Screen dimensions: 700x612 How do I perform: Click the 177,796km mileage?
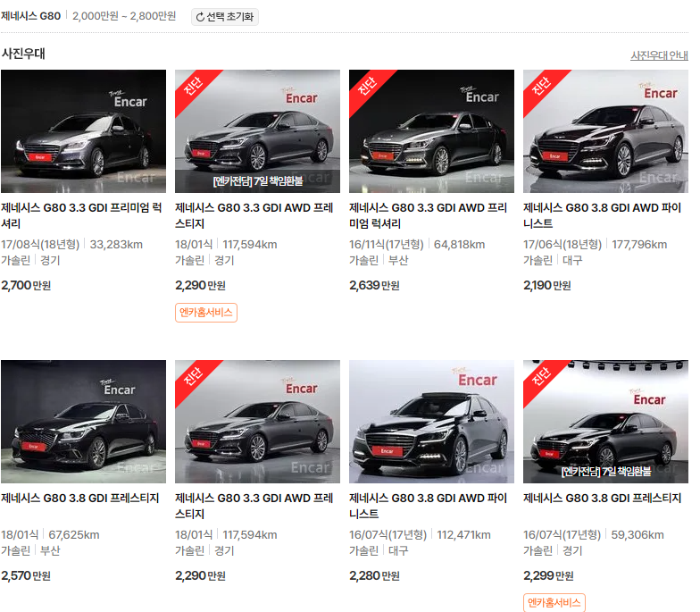639,245
